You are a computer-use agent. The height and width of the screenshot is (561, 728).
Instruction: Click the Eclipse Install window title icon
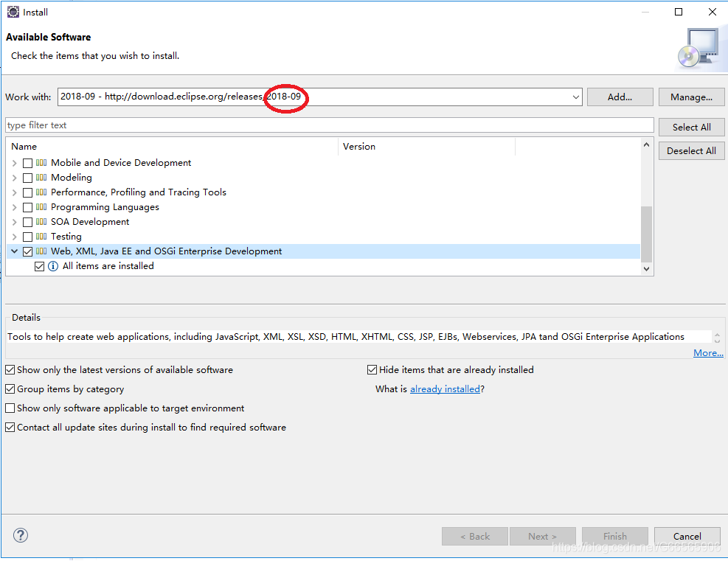click(x=13, y=12)
